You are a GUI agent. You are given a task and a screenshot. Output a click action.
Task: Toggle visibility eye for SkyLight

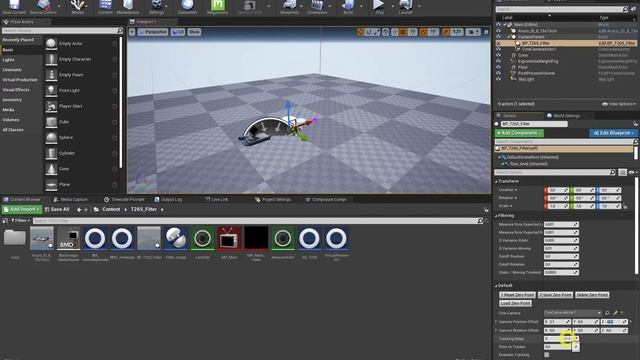tap(498, 79)
